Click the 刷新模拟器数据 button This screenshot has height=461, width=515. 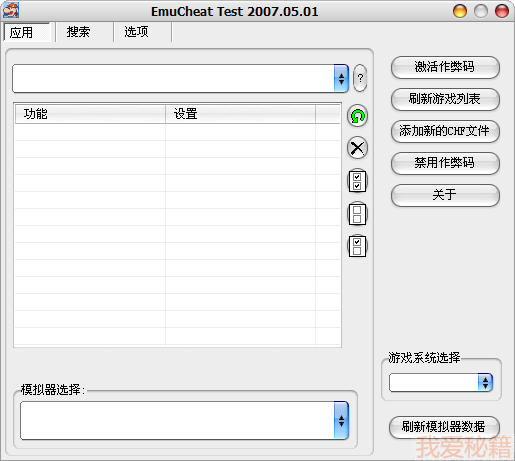pyautogui.click(x=444, y=427)
